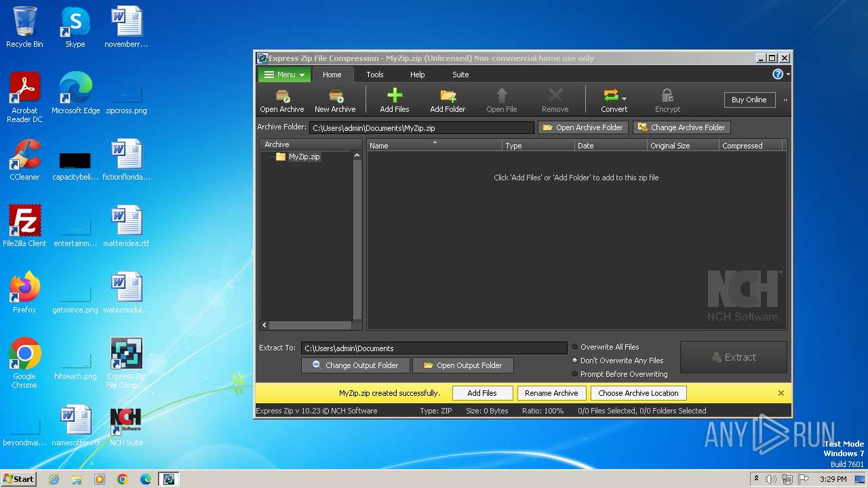Click the Buy Online button
The width and height of the screenshot is (868, 488).
tap(749, 100)
